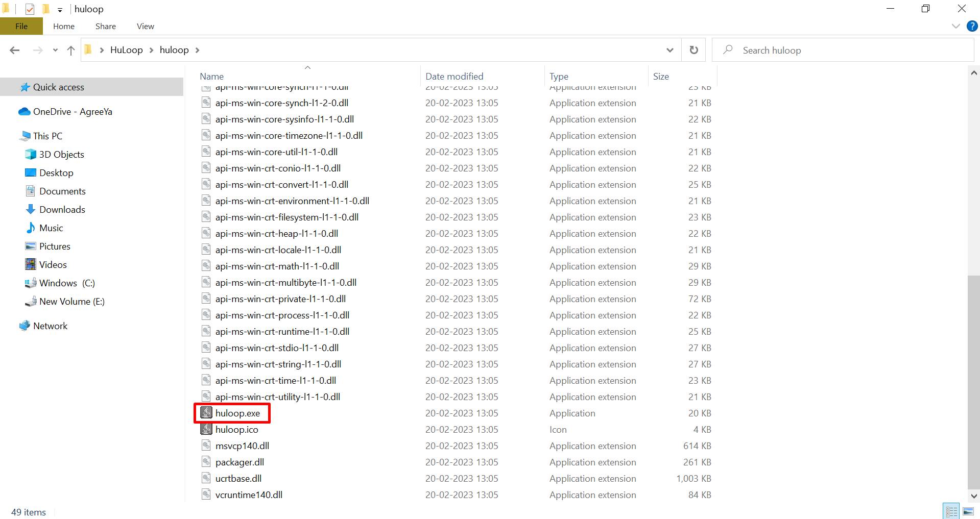Open the Properties quick access toolbar icon

coord(30,9)
